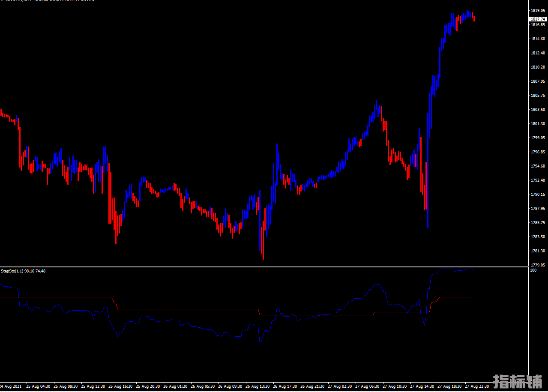Click the 25 Aug 12:30 time label
The width and height of the screenshot is (548, 392).
coord(93,386)
